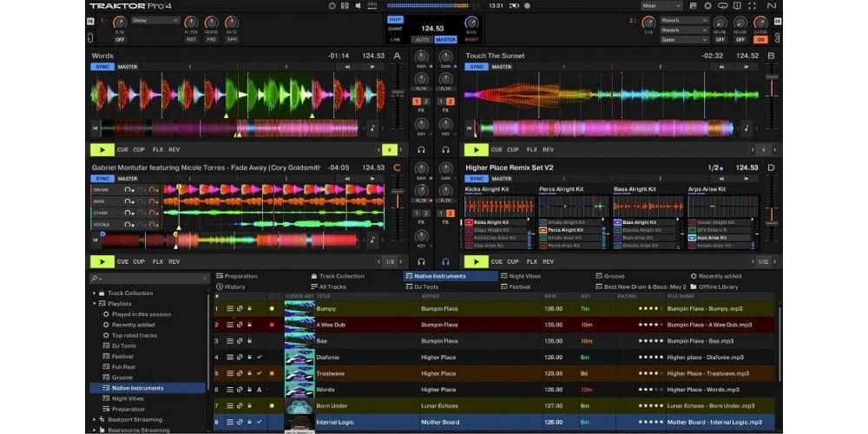
Task: Toggle headphone cue for Deck B channel
Action: click(x=445, y=150)
